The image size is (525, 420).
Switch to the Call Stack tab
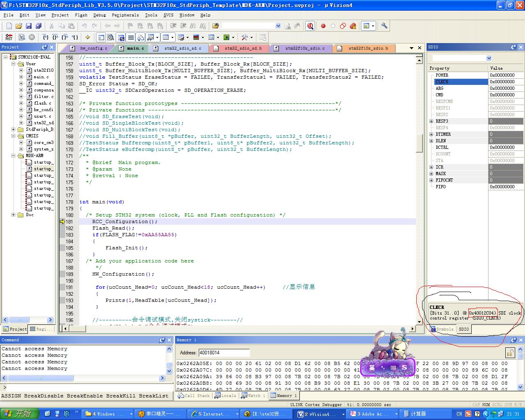pos(194,396)
